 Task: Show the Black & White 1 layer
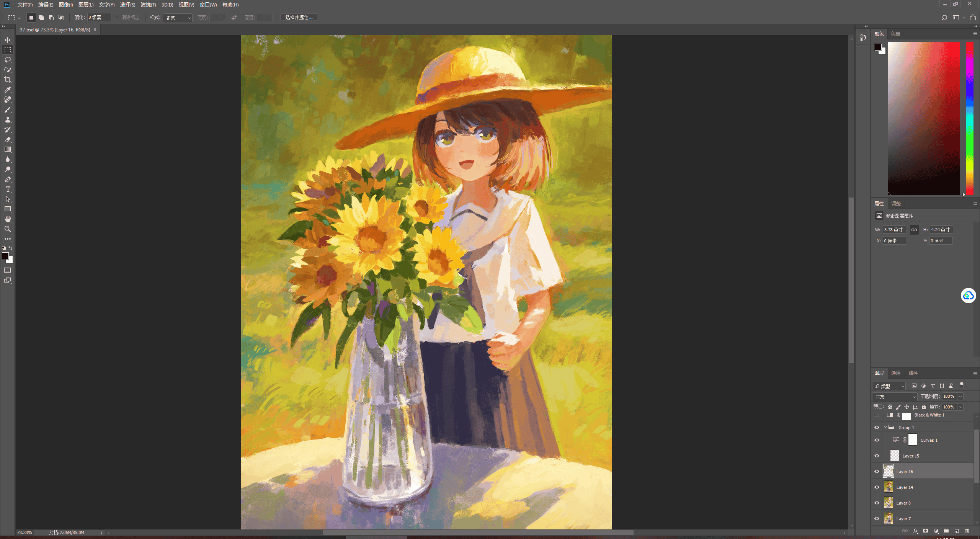tap(877, 415)
